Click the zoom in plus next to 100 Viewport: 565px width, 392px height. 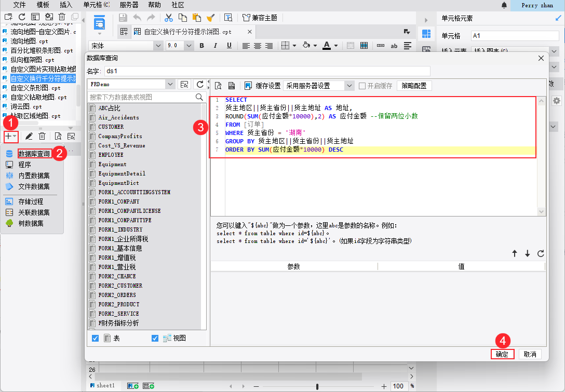[x=384, y=386]
